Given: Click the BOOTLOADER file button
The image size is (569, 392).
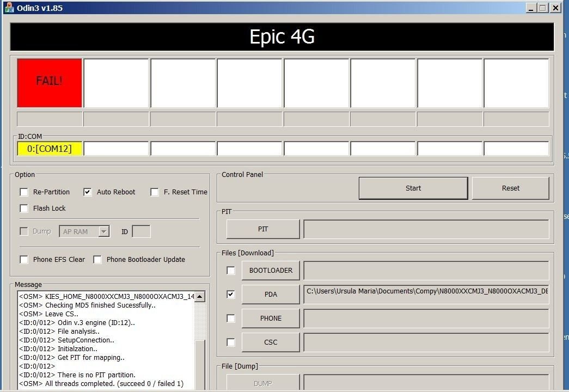Looking at the screenshot, I should [271, 271].
